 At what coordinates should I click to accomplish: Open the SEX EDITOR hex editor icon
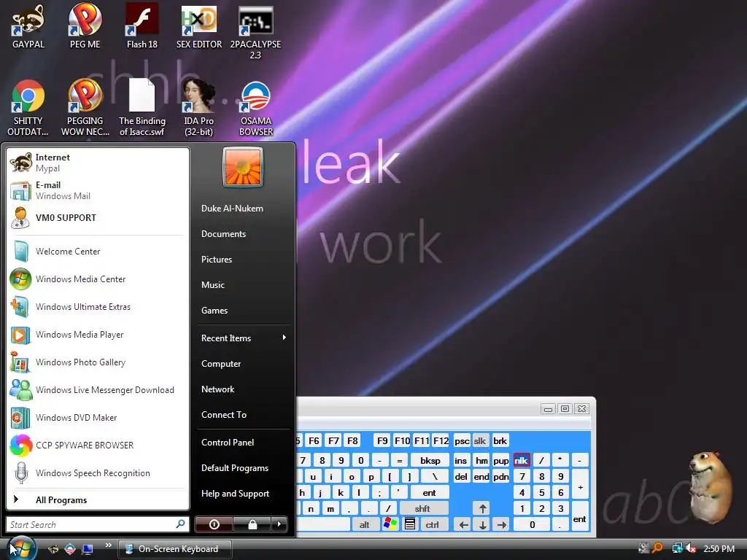(x=199, y=27)
